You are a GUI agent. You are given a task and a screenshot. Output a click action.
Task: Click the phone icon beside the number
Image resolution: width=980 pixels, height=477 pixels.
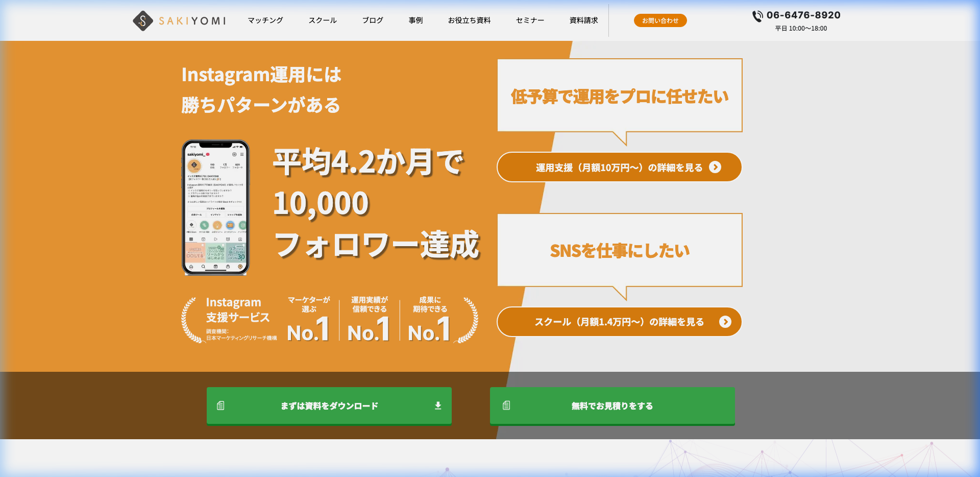pyautogui.click(x=757, y=16)
